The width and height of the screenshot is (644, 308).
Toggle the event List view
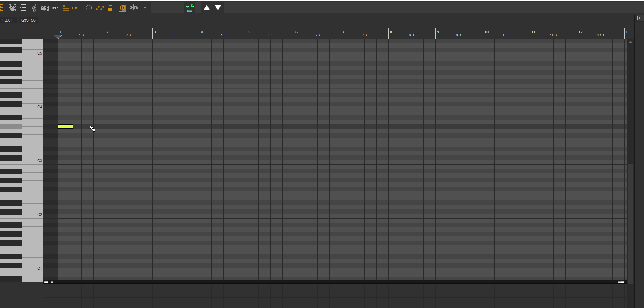[70, 8]
